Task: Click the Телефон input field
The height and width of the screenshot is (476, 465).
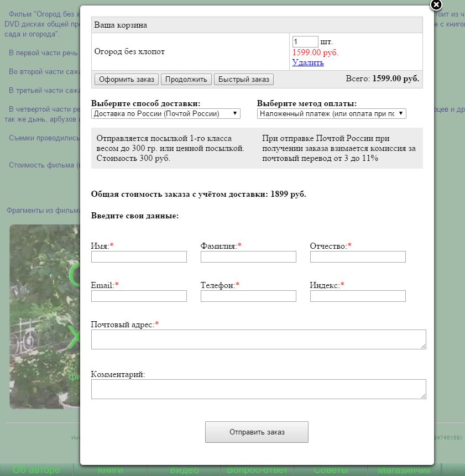Action: [248, 296]
